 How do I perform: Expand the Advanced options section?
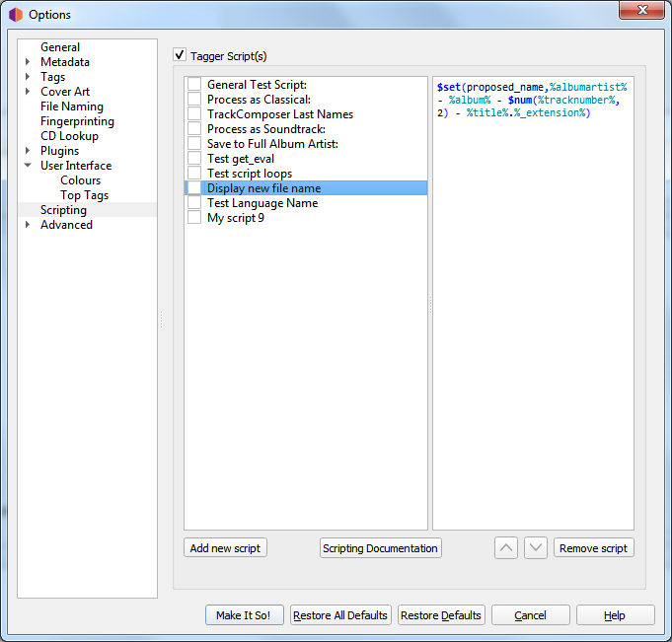tap(28, 225)
